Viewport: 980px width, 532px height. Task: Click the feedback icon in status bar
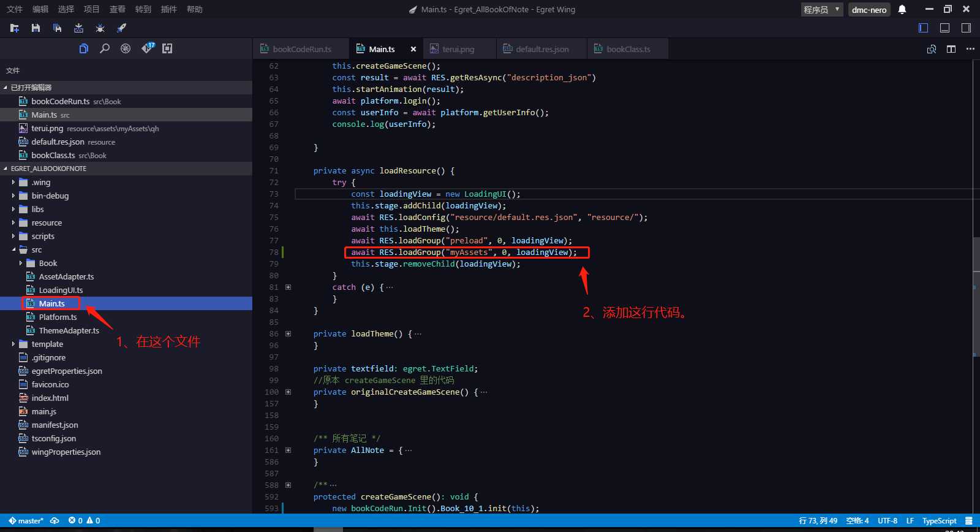coord(969,520)
